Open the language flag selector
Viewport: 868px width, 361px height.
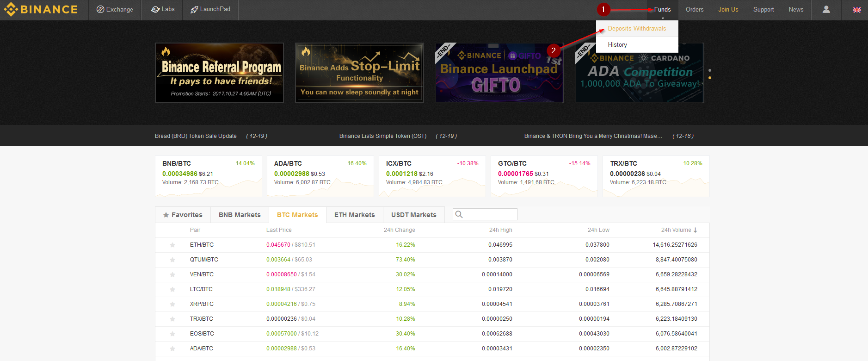(x=856, y=10)
